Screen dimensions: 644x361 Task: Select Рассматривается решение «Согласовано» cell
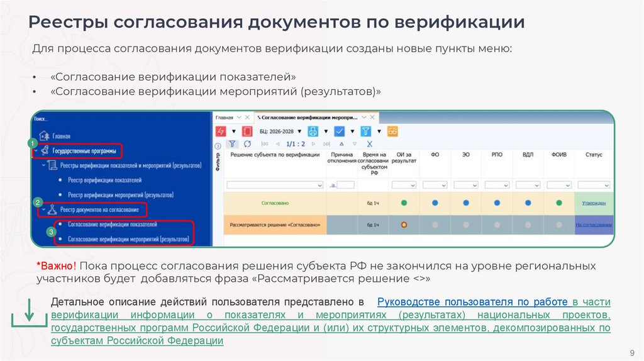[275, 225]
